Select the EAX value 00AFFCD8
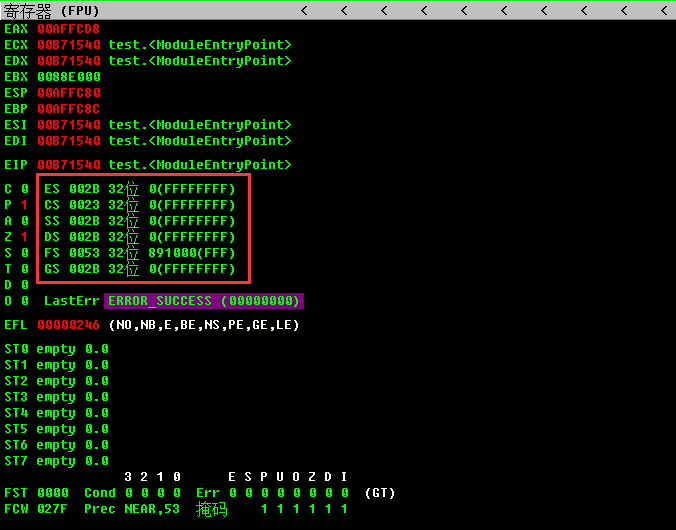 pyautogui.click(x=69, y=29)
